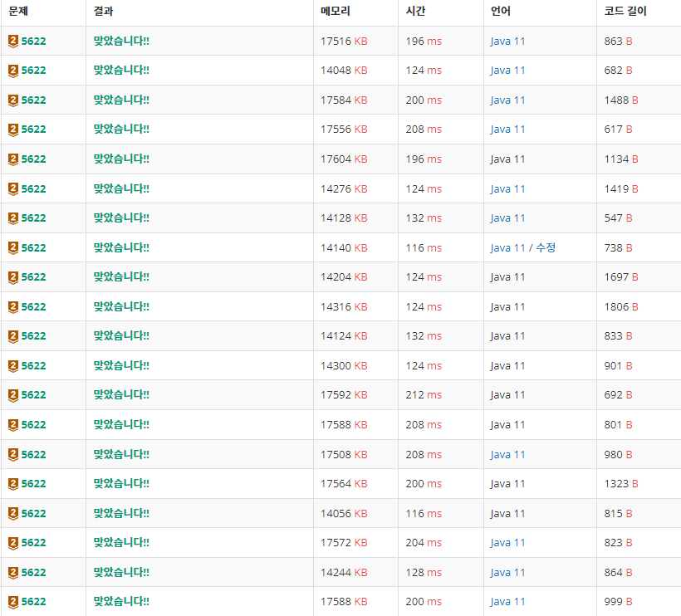Open the Java 11 link in the 1419 B row
The width and height of the screenshot is (681, 616).
click(507, 189)
